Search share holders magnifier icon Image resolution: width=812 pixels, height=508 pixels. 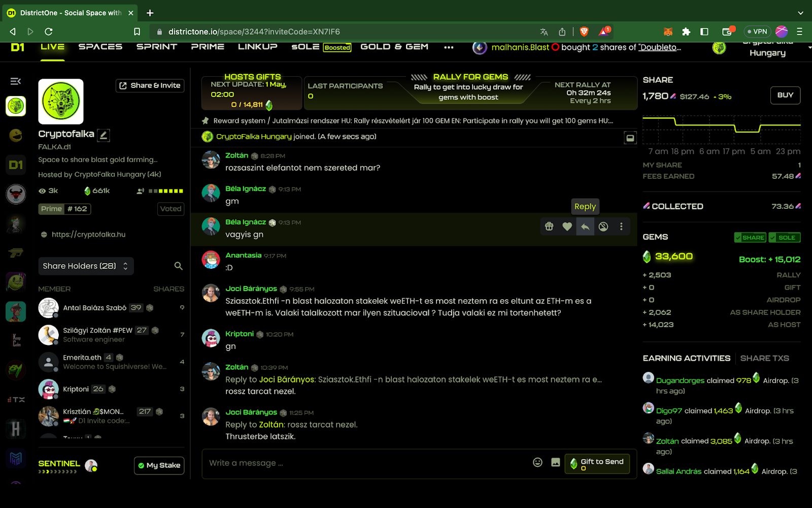click(x=178, y=266)
